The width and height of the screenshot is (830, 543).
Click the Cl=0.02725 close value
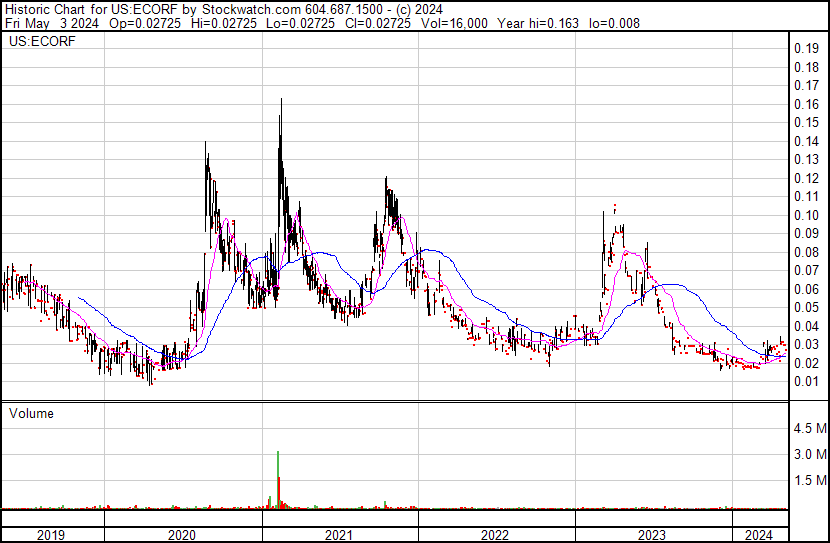tap(377, 23)
